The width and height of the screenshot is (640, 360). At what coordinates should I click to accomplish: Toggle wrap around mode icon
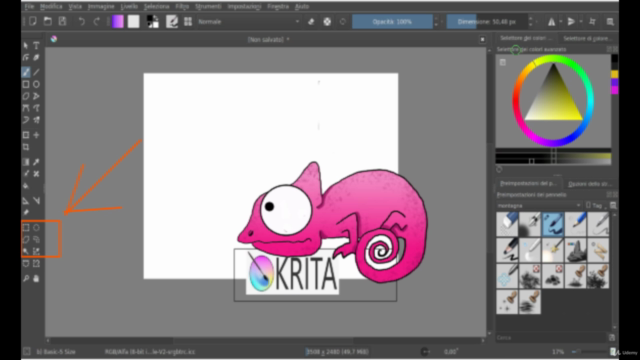(x=592, y=22)
